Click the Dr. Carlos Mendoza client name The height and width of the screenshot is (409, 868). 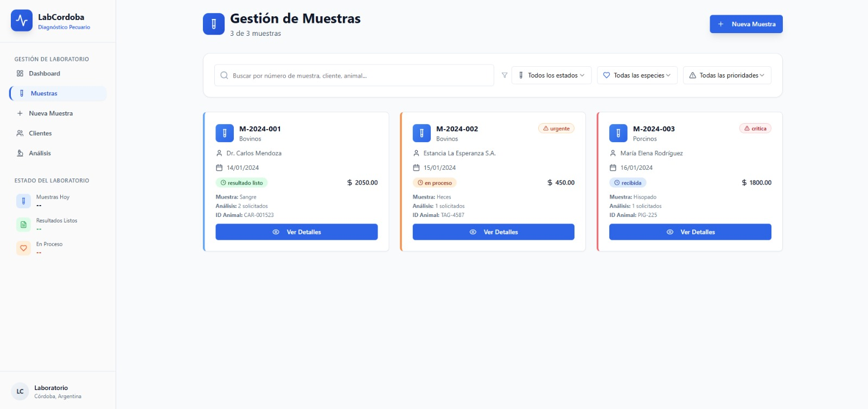click(254, 154)
